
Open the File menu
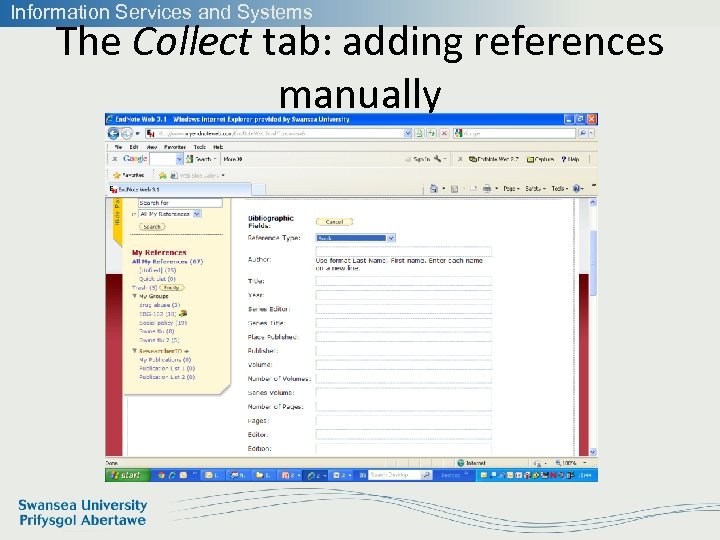118,147
